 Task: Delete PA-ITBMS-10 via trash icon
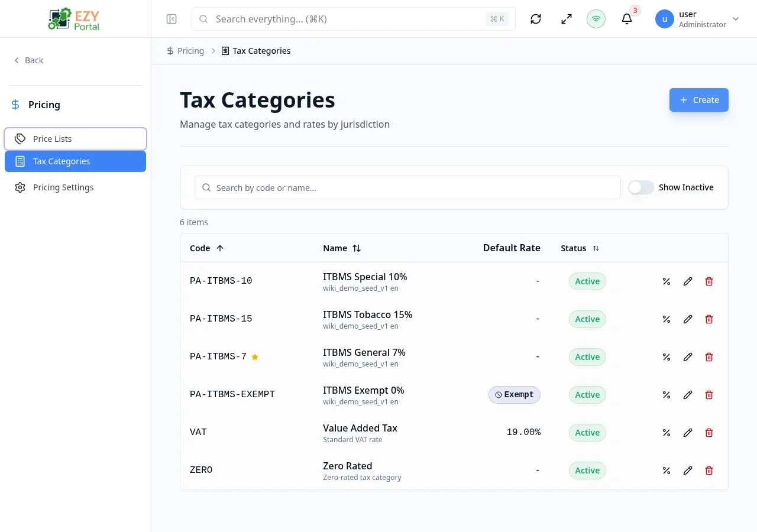(709, 281)
